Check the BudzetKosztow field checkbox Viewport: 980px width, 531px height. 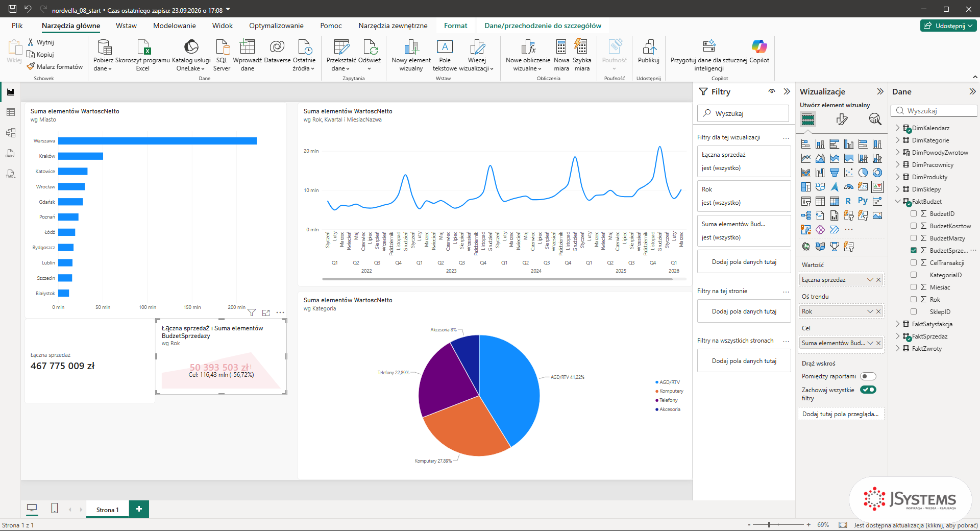point(914,226)
